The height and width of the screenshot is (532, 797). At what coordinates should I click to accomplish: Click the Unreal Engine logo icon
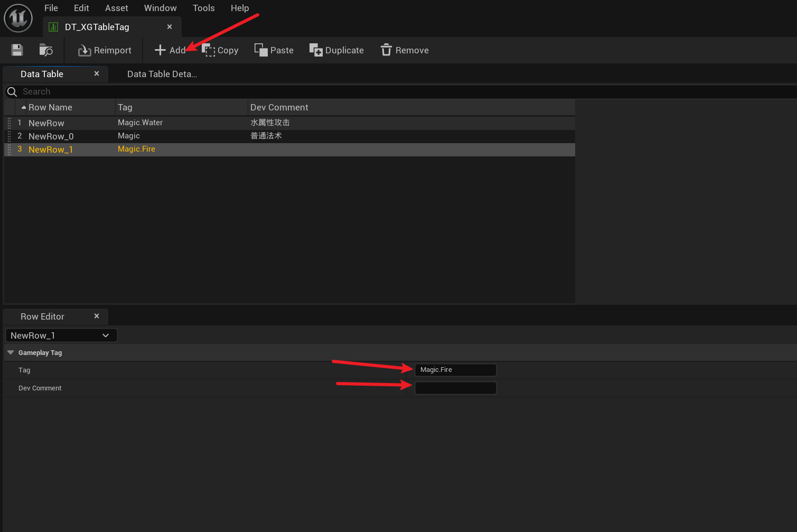[x=18, y=17]
